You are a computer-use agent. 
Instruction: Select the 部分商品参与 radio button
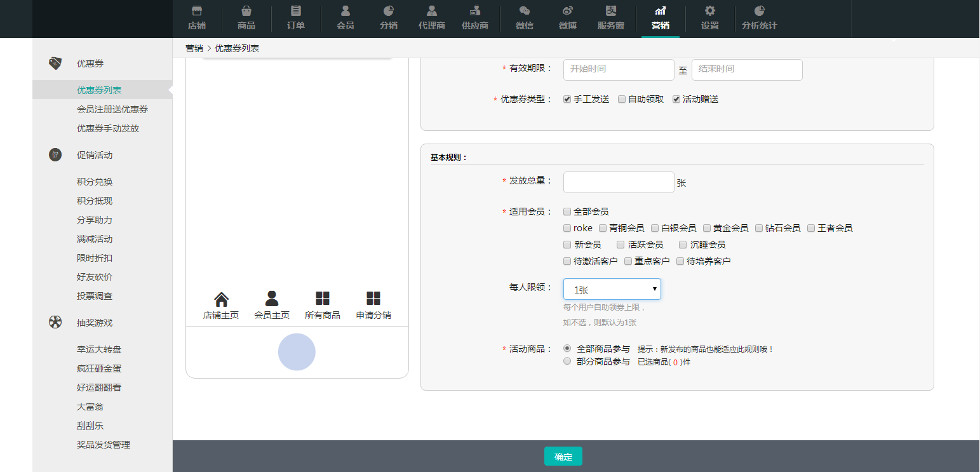(567, 361)
